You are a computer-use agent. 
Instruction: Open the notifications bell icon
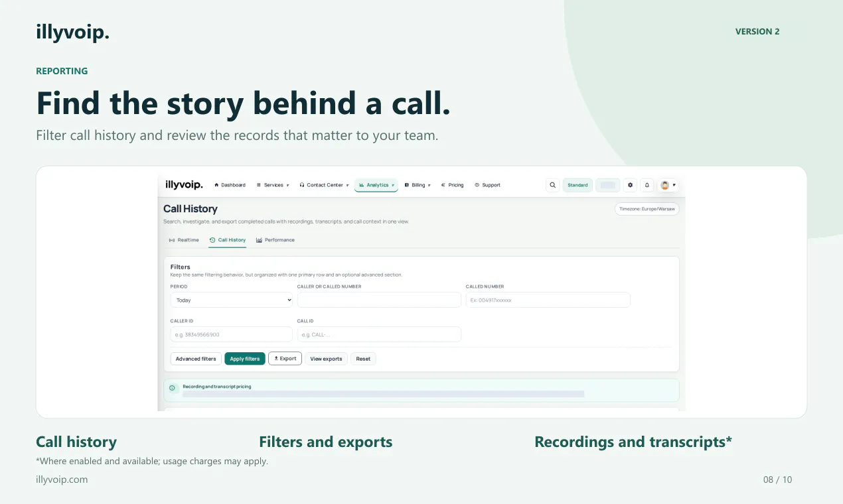pos(647,185)
